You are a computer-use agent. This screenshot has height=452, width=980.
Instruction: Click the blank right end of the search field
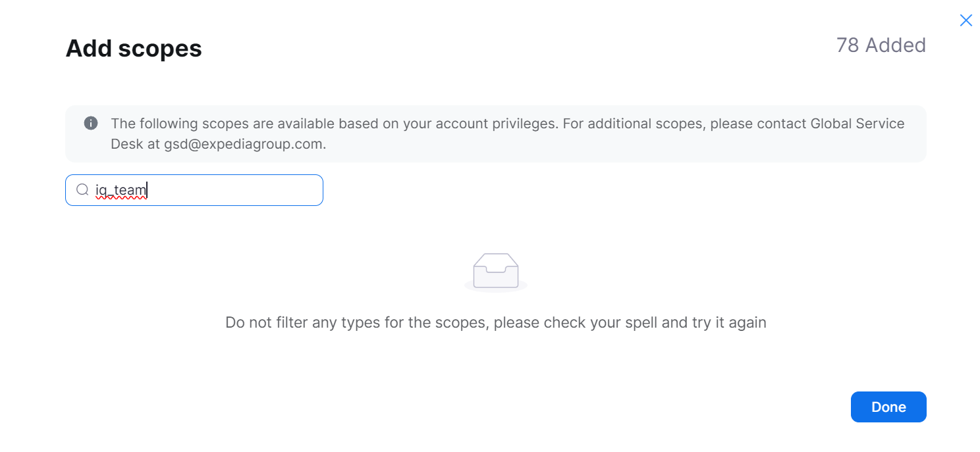point(263,190)
